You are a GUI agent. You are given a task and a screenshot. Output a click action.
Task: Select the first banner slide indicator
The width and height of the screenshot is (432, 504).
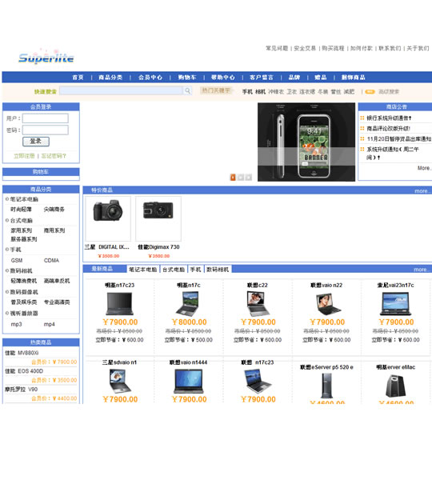point(233,177)
